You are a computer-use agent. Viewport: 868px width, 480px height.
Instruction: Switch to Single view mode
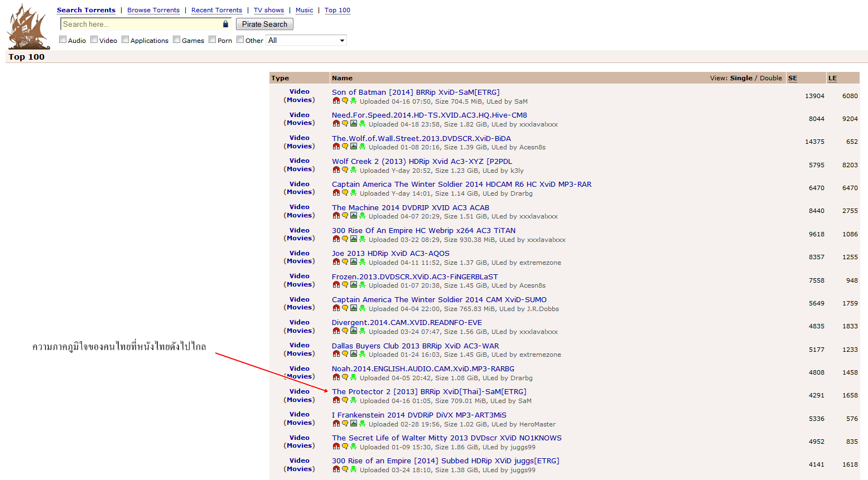click(741, 78)
